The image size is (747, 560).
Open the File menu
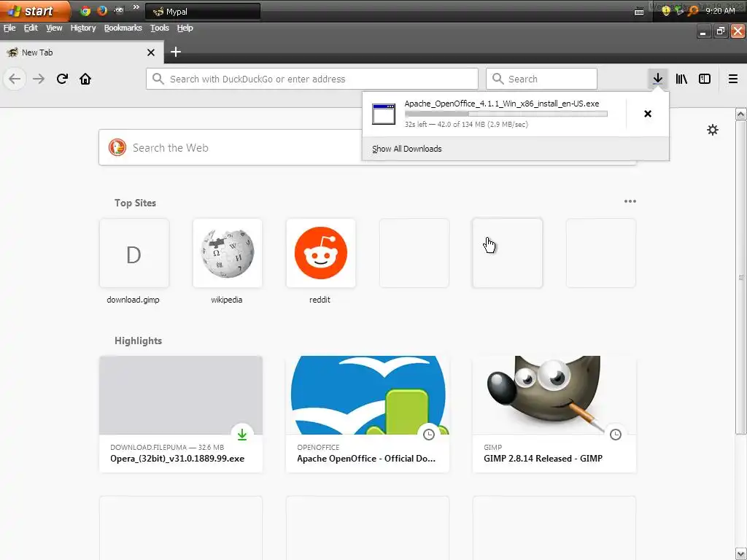coord(9,28)
